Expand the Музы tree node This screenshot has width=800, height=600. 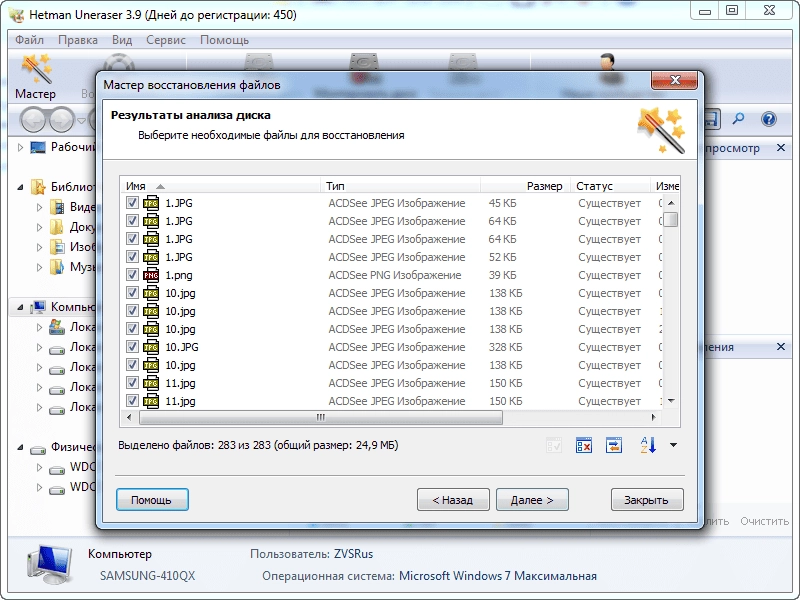(x=39, y=267)
